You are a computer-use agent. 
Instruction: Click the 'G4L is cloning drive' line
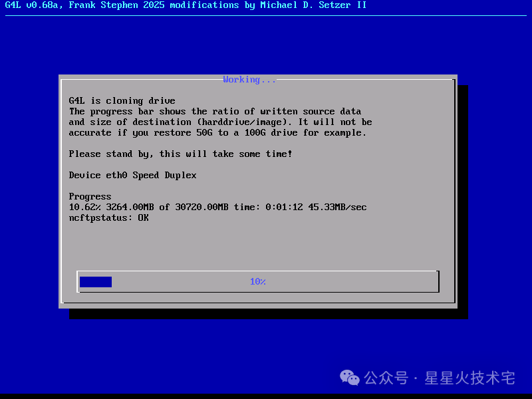pos(122,101)
